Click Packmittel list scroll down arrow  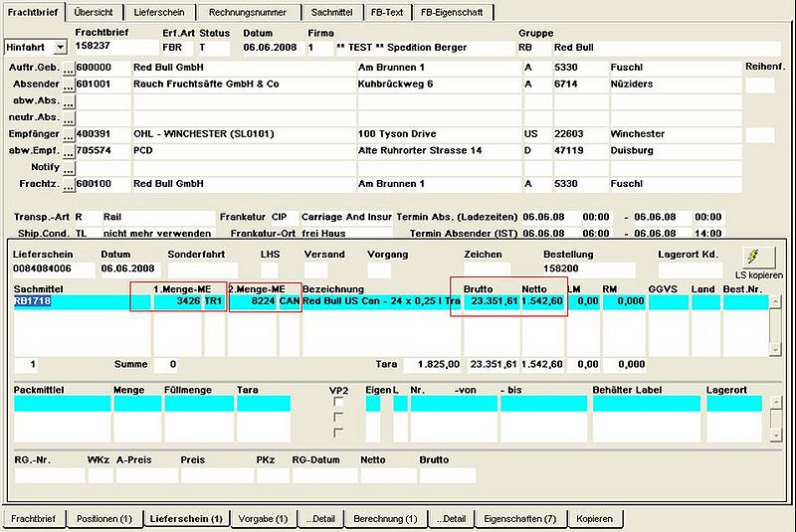click(x=775, y=435)
